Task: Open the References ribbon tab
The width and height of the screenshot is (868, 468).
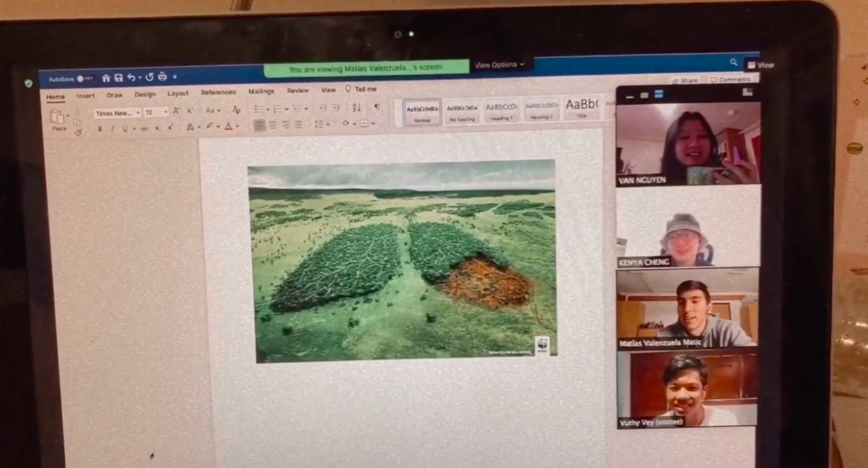Action: [x=218, y=92]
